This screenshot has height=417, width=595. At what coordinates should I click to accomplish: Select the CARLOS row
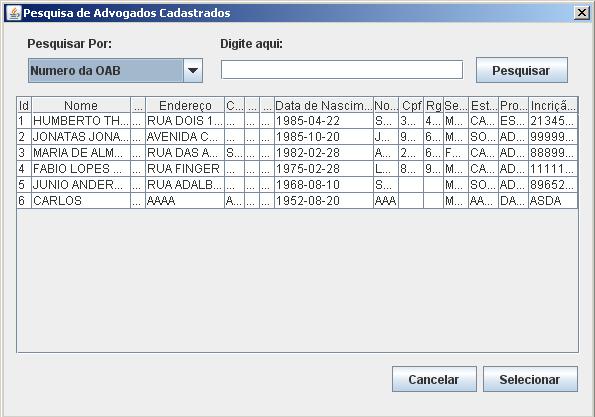point(298,201)
